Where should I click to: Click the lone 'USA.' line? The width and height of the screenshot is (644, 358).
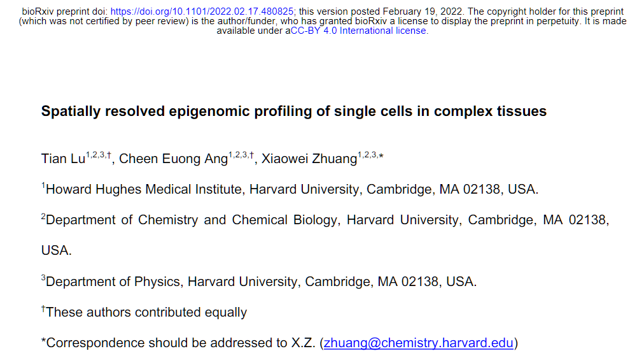56,250
